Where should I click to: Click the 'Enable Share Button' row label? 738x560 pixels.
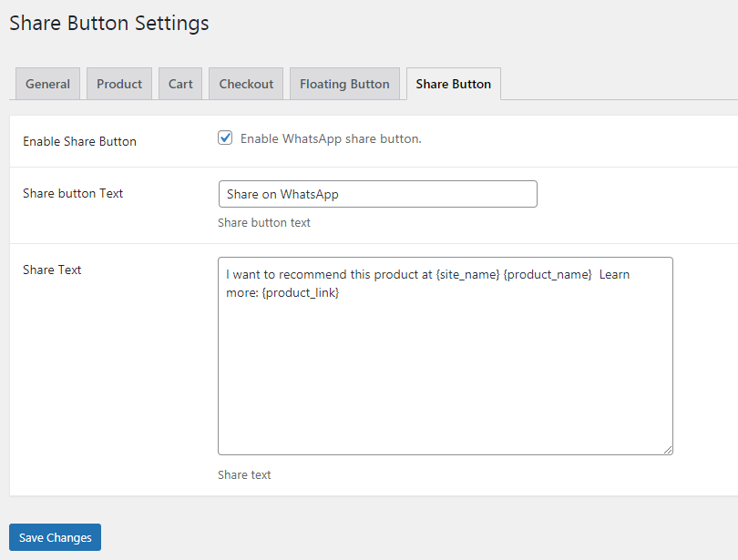pyautogui.click(x=79, y=141)
